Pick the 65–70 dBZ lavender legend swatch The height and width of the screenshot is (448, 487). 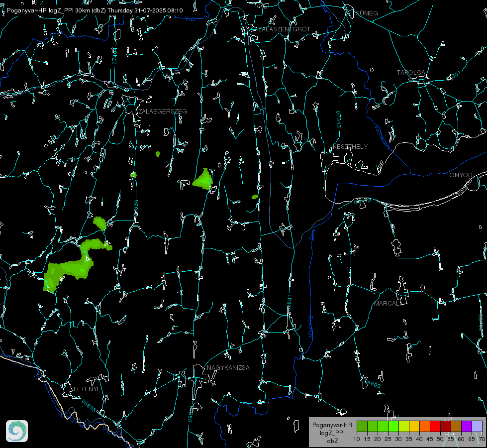coord(477,426)
